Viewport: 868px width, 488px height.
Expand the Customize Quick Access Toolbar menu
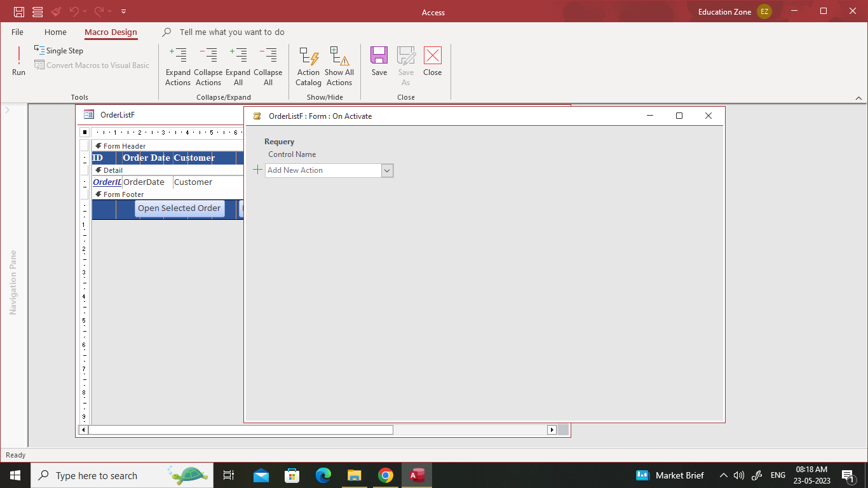tap(123, 11)
